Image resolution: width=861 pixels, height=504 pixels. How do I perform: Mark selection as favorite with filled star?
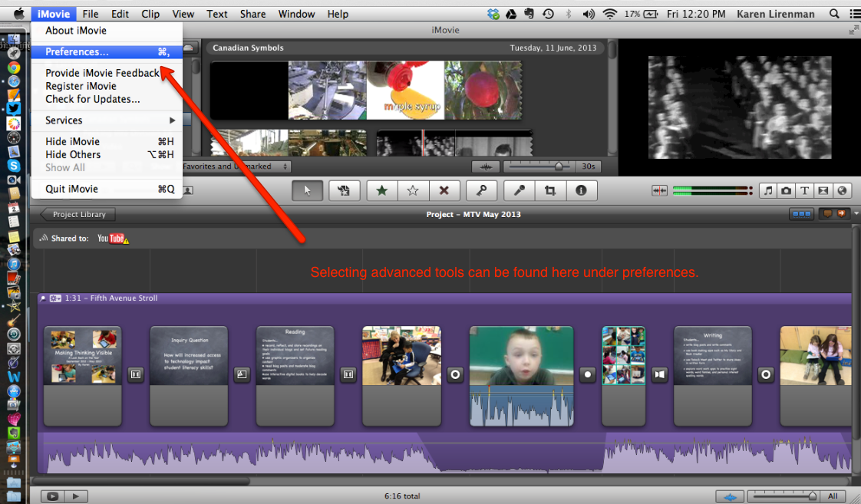pos(381,190)
